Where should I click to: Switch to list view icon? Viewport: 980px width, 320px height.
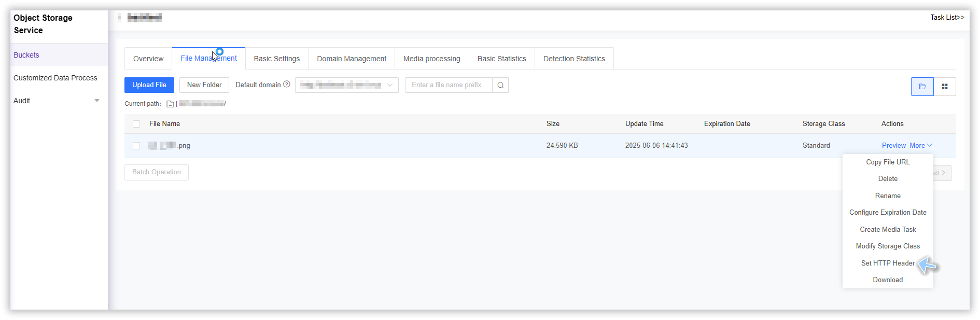[922, 87]
